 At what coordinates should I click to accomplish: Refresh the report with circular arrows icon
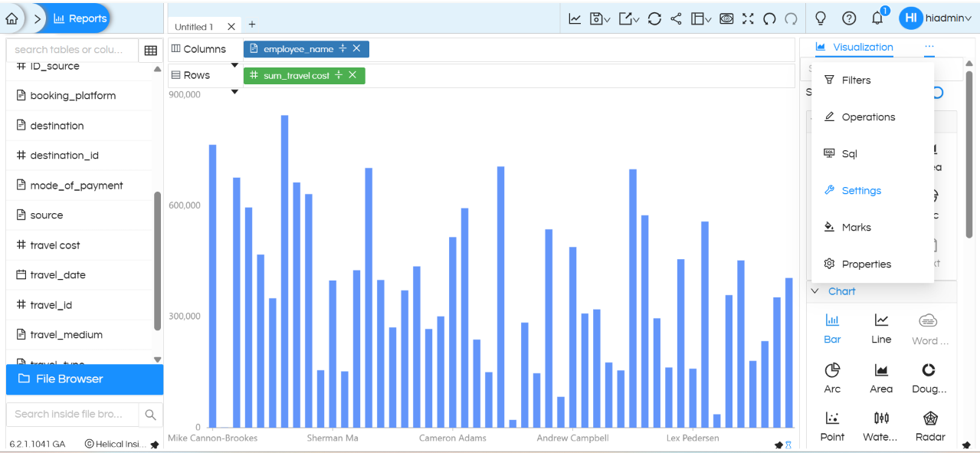(x=654, y=18)
